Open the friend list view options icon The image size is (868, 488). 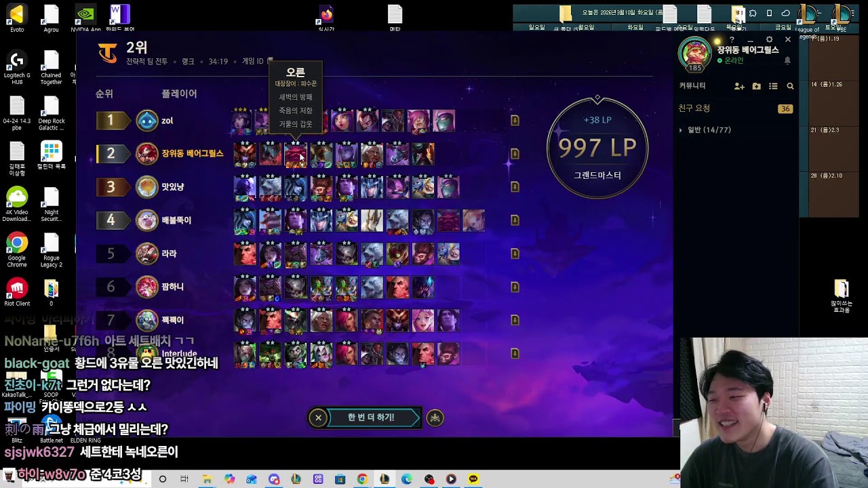(773, 86)
